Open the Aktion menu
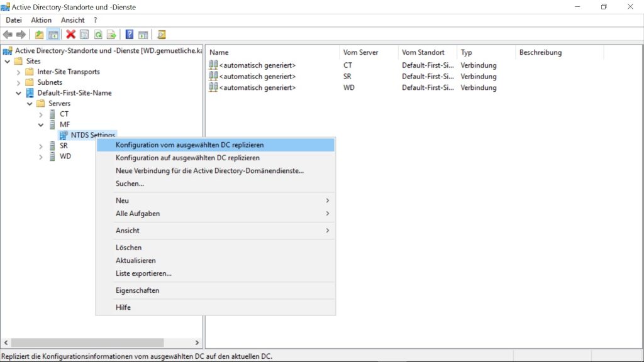Viewport: 644px width, 362px height. pos(41,20)
